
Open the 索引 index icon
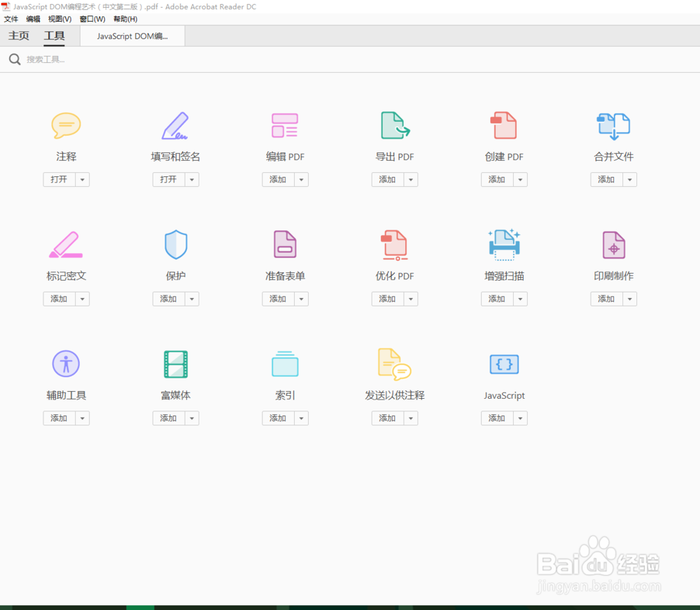(x=285, y=364)
